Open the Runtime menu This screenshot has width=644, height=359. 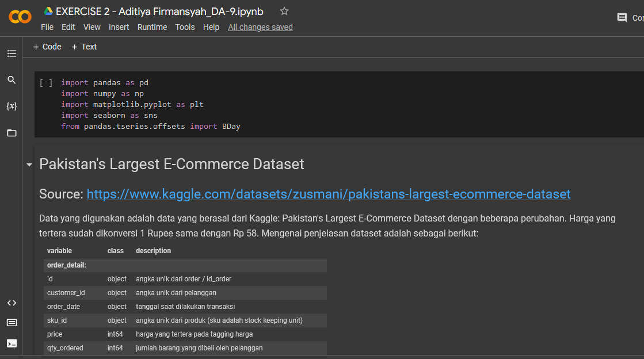[152, 26]
